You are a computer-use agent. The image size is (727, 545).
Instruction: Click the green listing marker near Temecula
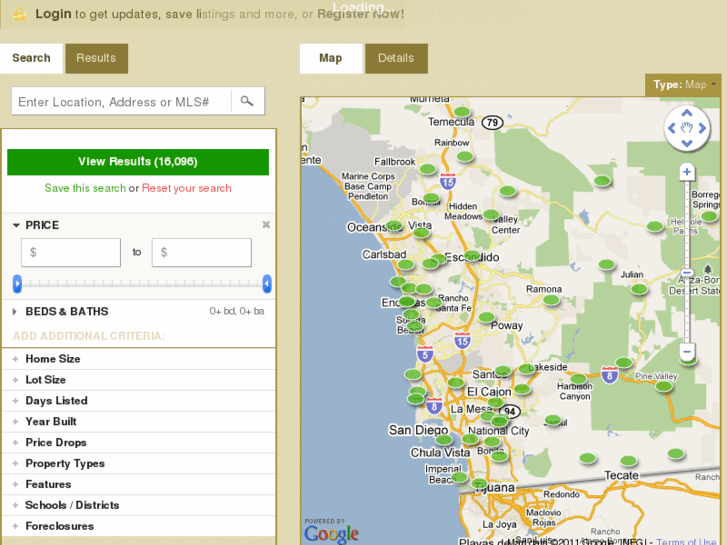tap(462, 111)
